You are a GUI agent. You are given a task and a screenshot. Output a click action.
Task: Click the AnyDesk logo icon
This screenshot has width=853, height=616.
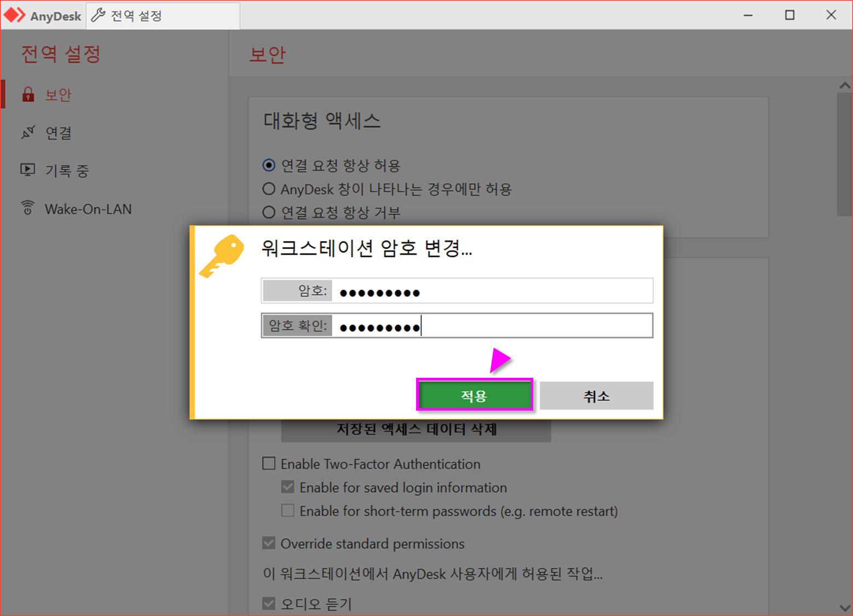[14, 15]
